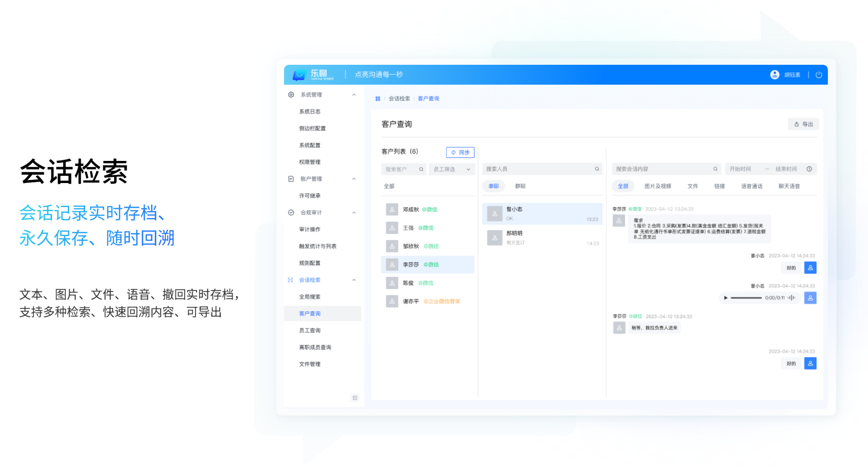Click the 导出 export button

point(803,124)
